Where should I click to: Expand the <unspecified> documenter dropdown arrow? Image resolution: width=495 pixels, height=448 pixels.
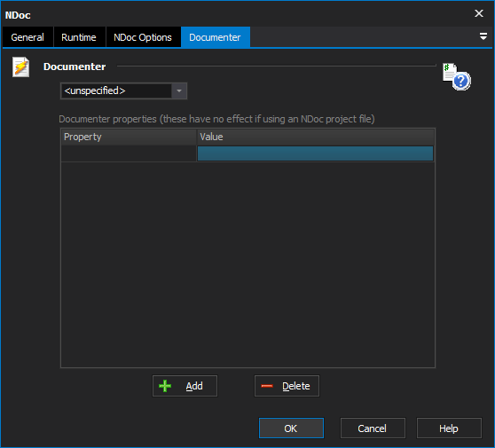click(x=179, y=90)
